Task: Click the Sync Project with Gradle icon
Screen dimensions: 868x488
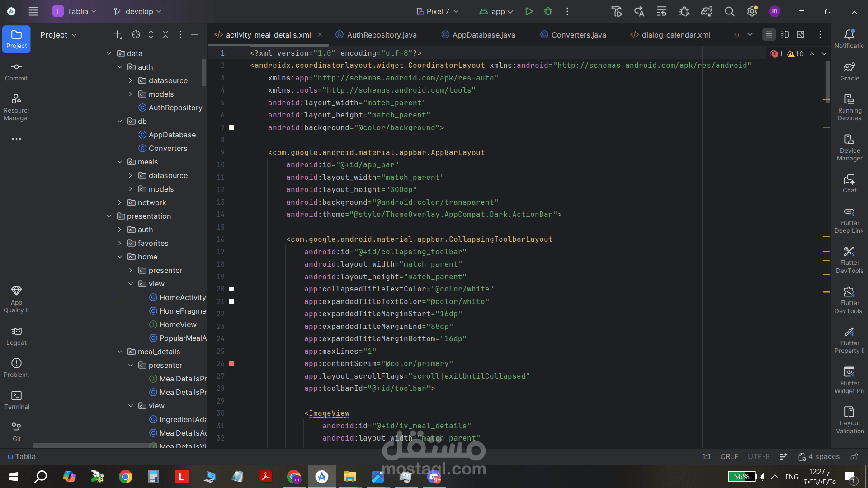Action: point(707,11)
